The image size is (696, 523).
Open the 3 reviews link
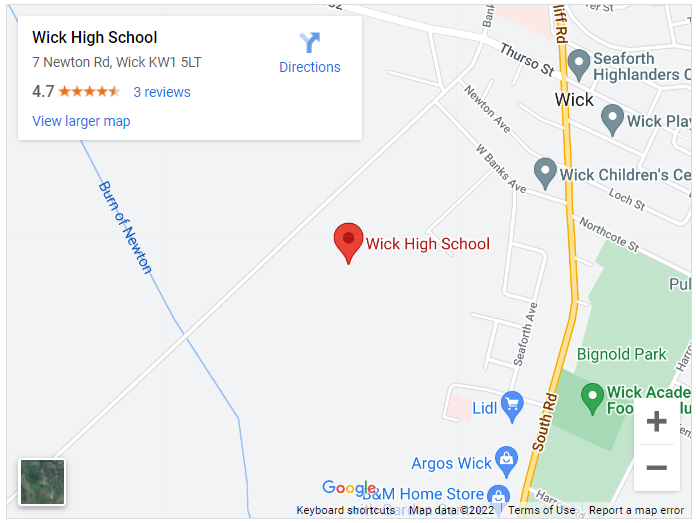[x=162, y=92]
